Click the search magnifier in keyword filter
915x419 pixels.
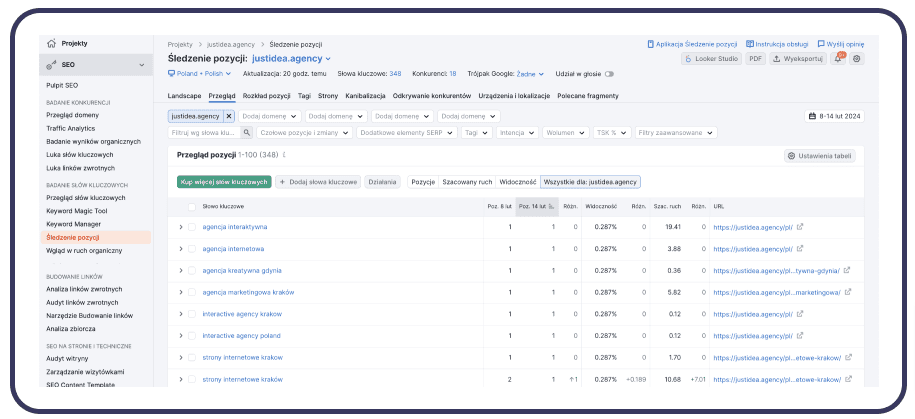pyautogui.click(x=247, y=132)
